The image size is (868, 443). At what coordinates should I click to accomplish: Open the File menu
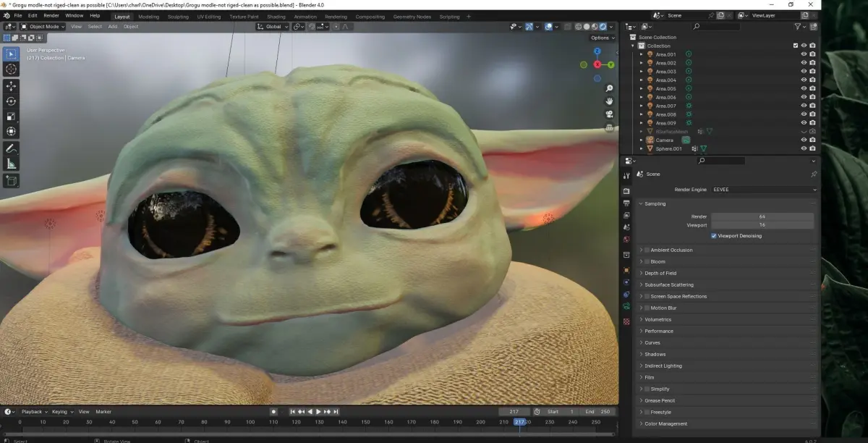[17, 15]
